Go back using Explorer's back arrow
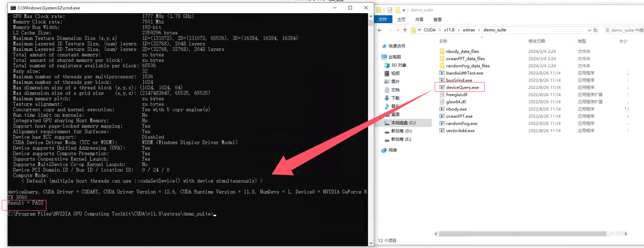644x248 pixels. pos(380,30)
